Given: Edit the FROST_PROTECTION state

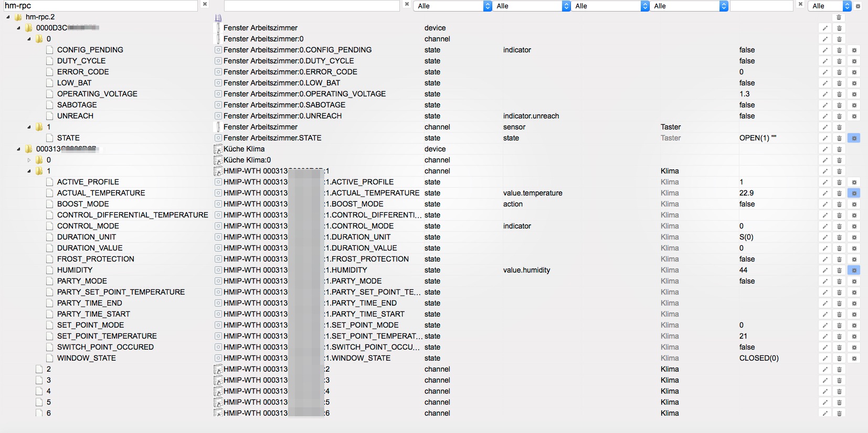Looking at the screenshot, I should (825, 259).
